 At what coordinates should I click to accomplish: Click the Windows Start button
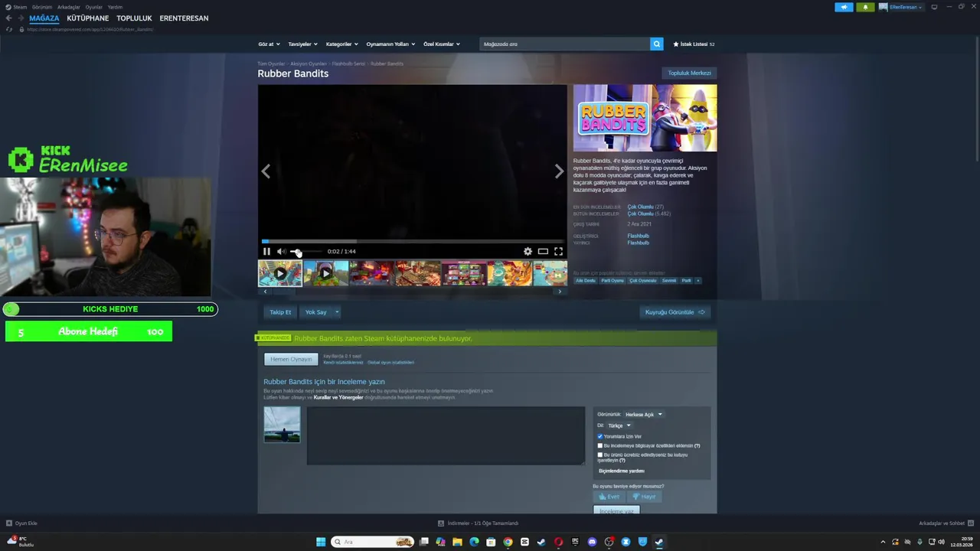click(x=321, y=542)
